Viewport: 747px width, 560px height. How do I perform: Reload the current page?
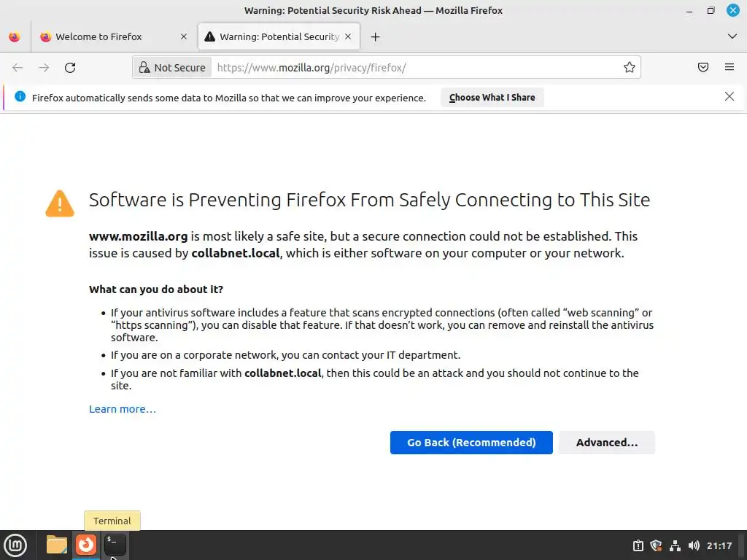click(x=70, y=68)
